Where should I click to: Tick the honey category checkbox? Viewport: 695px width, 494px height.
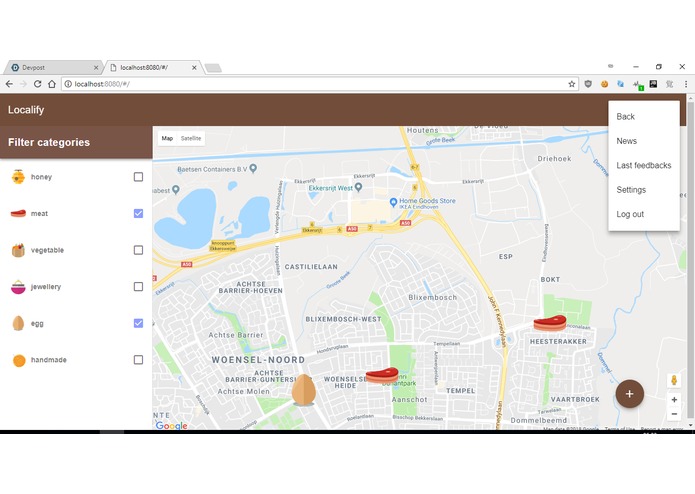[x=138, y=177]
